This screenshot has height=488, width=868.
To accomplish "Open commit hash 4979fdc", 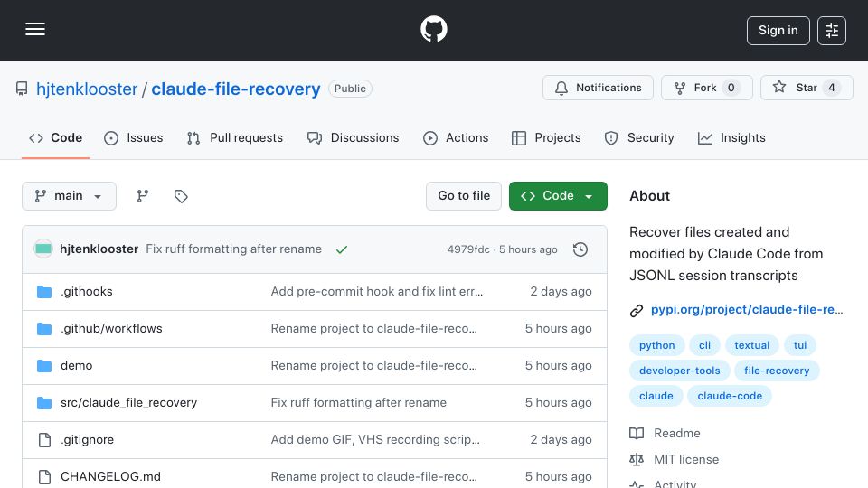I will (468, 249).
